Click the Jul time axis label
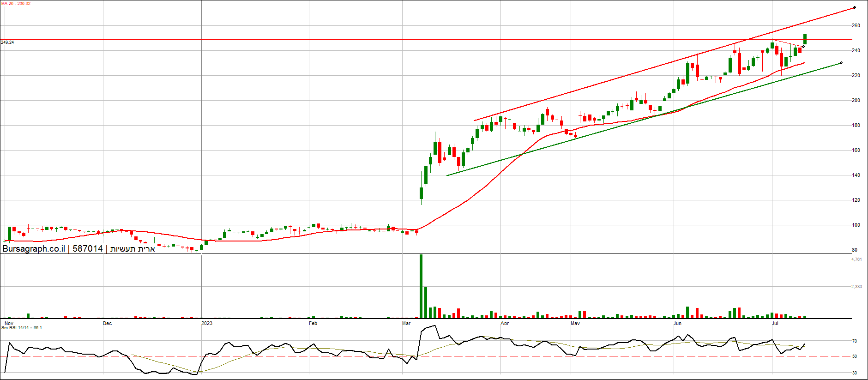868x380 pixels. point(775,323)
